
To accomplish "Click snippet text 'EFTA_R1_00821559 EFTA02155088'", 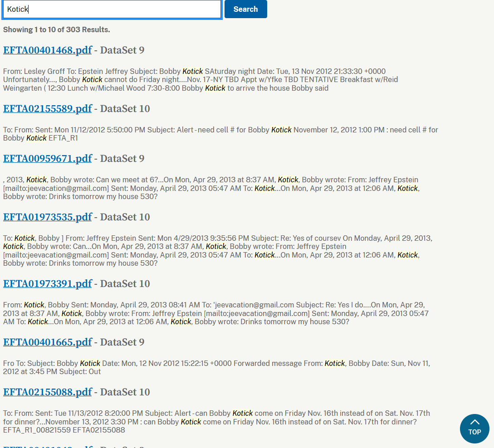I will click(x=64, y=430).
